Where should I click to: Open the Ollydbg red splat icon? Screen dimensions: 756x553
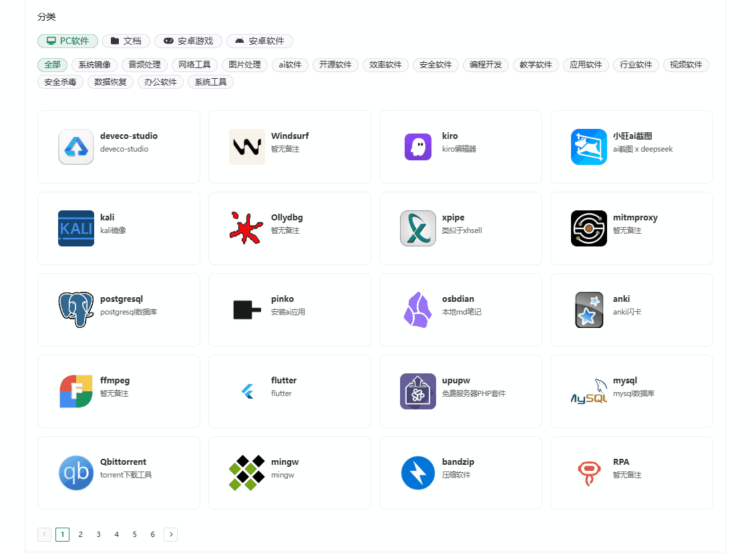coord(247,228)
